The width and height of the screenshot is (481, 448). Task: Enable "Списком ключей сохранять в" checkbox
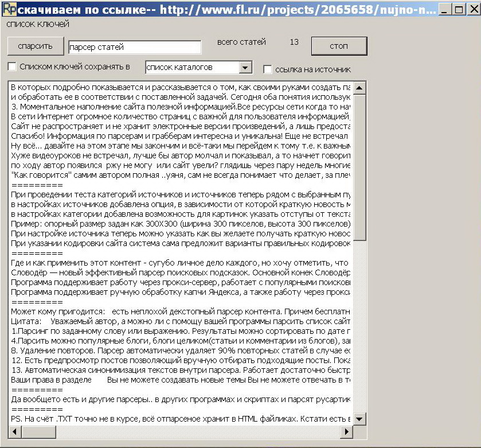[12, 67]
